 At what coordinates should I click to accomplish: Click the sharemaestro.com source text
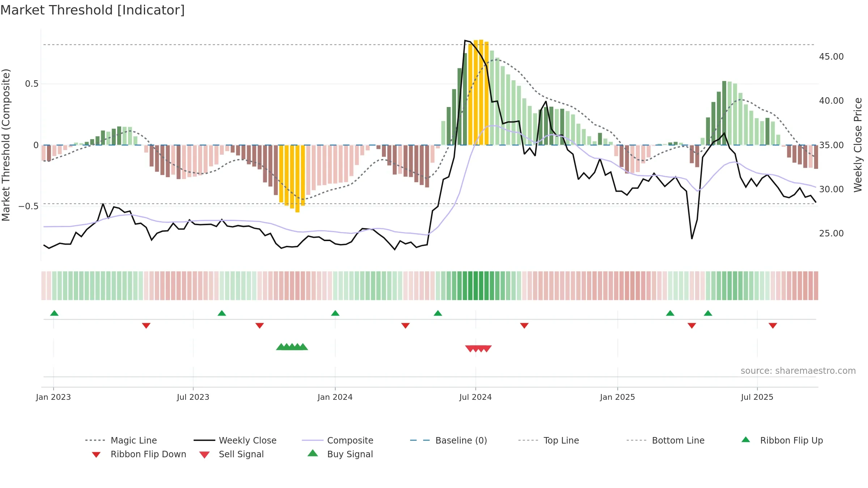[798, 371]
